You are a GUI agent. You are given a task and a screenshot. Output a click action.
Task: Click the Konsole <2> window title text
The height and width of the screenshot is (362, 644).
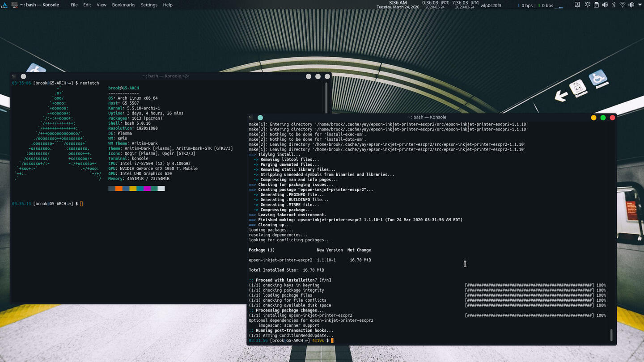coord(166,76)
